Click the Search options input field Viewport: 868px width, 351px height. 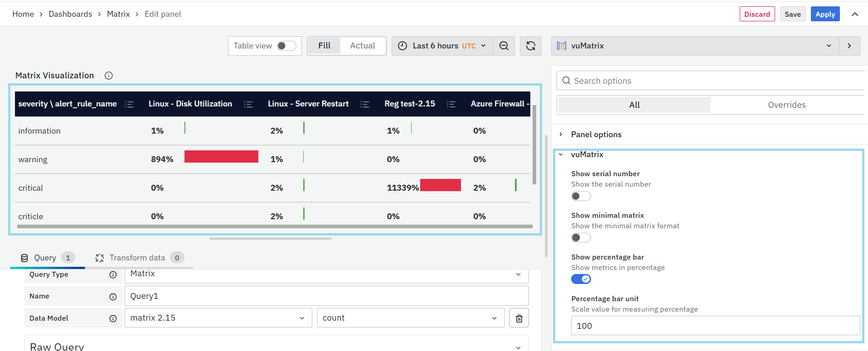[712, 81]
